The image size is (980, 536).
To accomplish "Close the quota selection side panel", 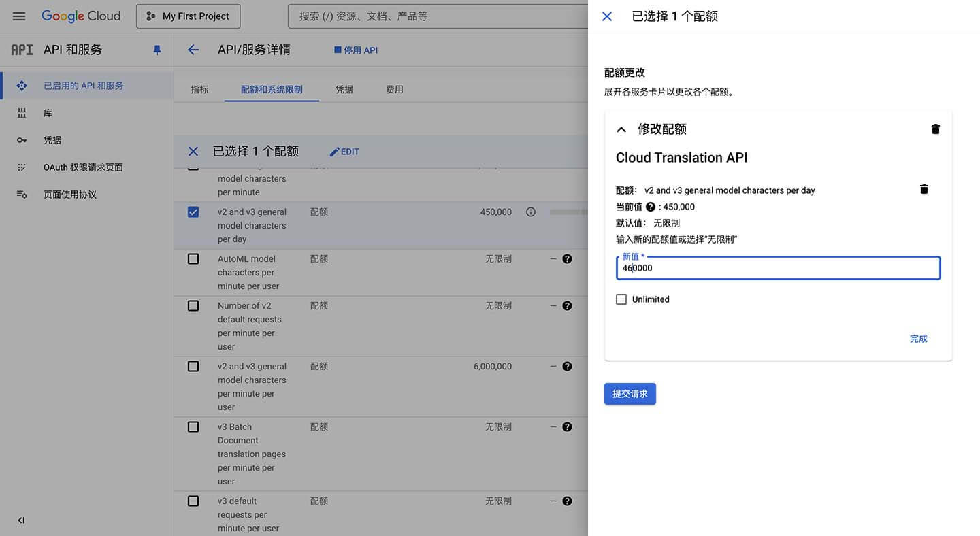I will coord(607,16).
